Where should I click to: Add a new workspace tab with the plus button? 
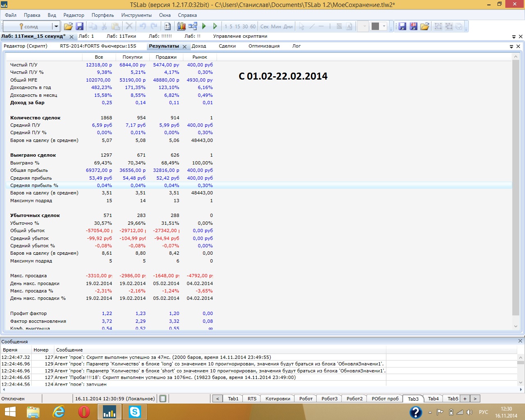[465, 399]
